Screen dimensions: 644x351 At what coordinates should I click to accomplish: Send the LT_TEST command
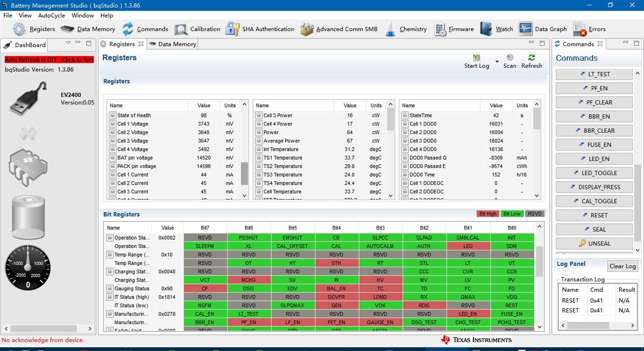click(x=594, y=74)
